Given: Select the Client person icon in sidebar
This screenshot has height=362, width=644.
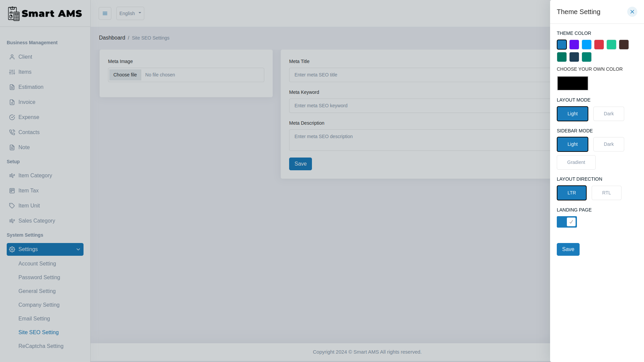Looking at the screenshot, I should pyautogui.click(x=12, y=57).
